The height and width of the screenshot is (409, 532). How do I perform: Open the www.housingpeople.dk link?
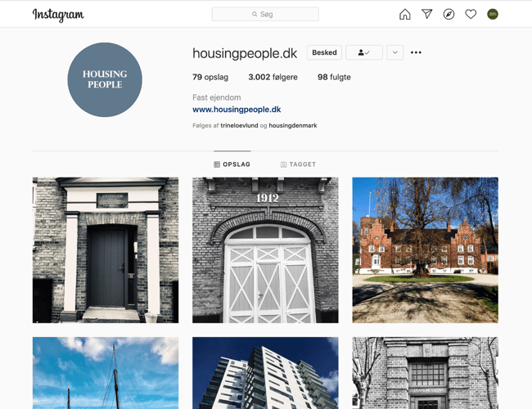[x=237, y=110]
